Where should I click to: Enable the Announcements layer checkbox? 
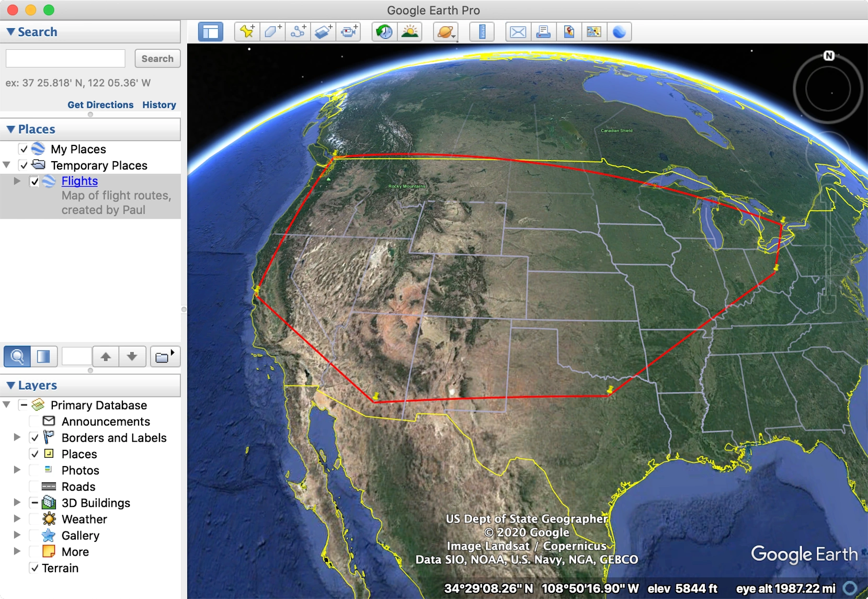(x=35, y=422)
